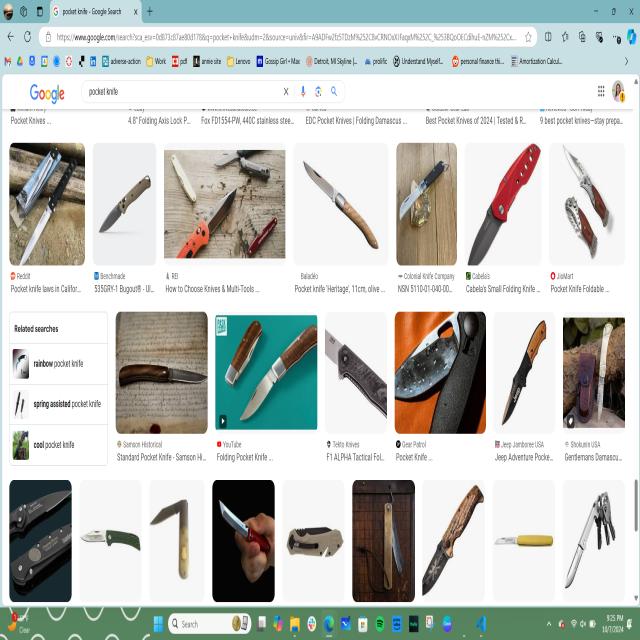Open the Gossip Girl Max bookmark
Screen dimensions: 640x640
pos(278,61)
